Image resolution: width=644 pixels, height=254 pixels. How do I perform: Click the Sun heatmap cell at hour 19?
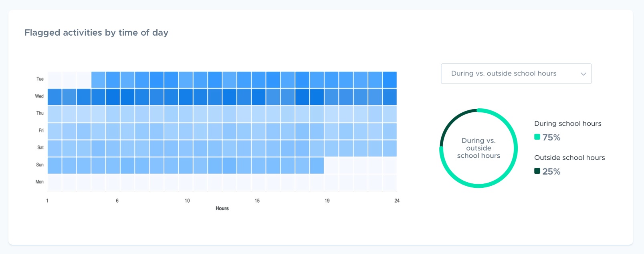point(317,165)
